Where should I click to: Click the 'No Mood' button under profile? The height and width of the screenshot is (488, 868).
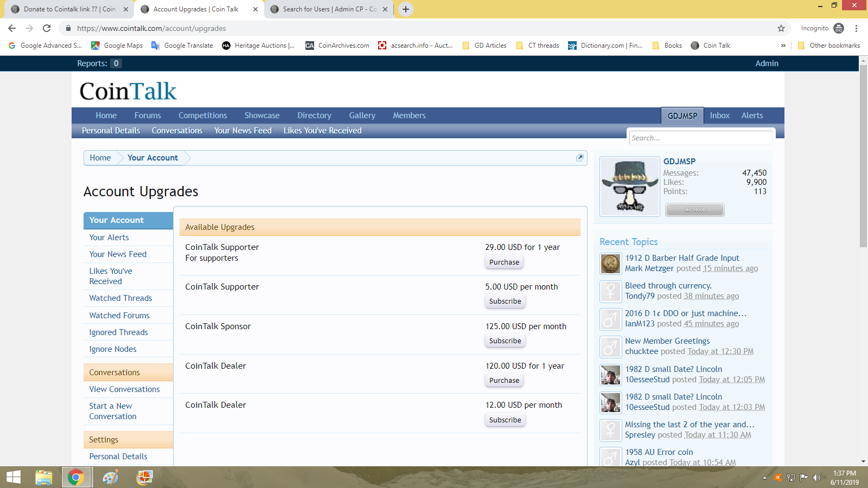pyautogui.click(x=695, y=210)
